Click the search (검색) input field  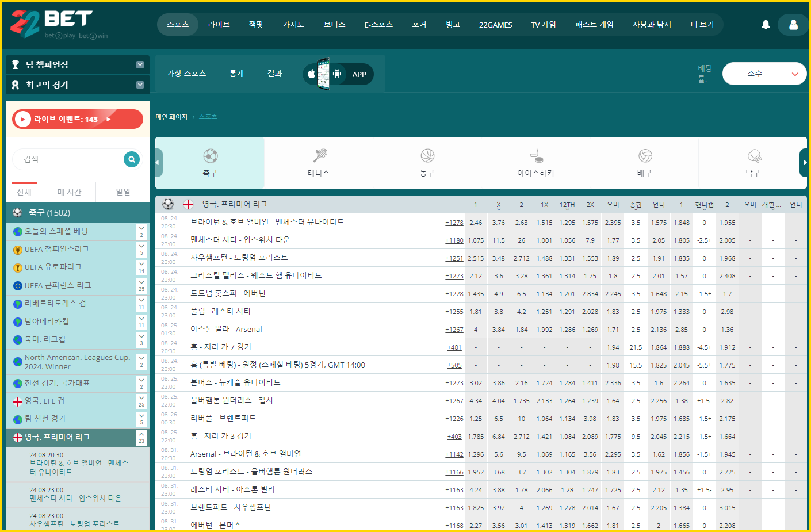(x=69, y=159)
